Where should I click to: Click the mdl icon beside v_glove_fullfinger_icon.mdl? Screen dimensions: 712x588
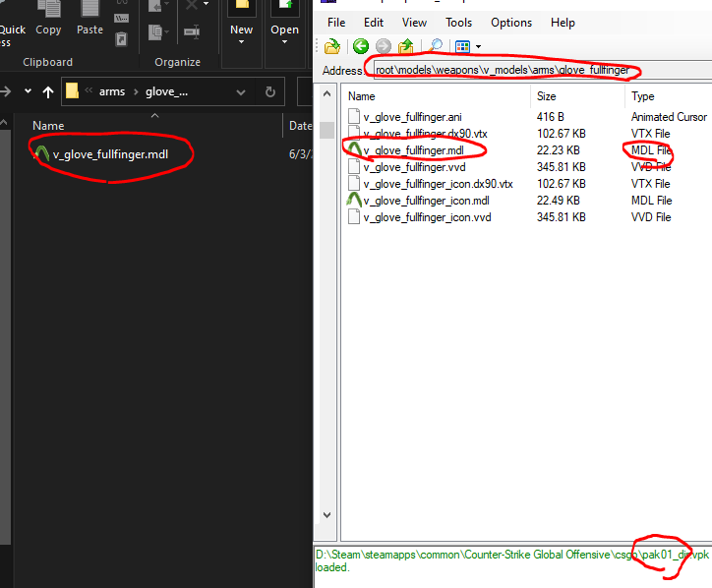click(x=354, y=200)
